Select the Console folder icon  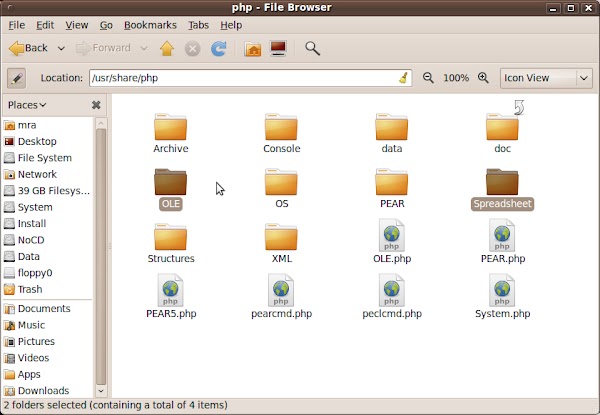(281, 127)
